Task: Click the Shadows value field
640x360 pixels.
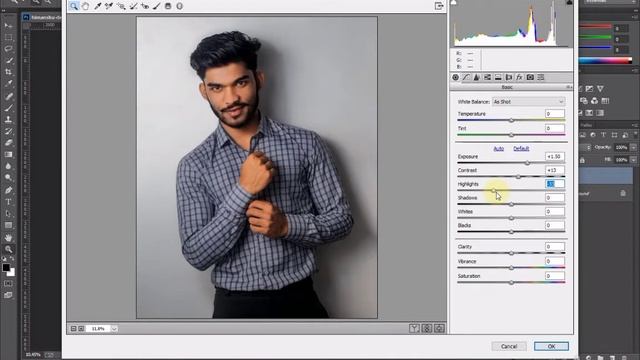Action: pyautogui.click(x=555, y=198)
